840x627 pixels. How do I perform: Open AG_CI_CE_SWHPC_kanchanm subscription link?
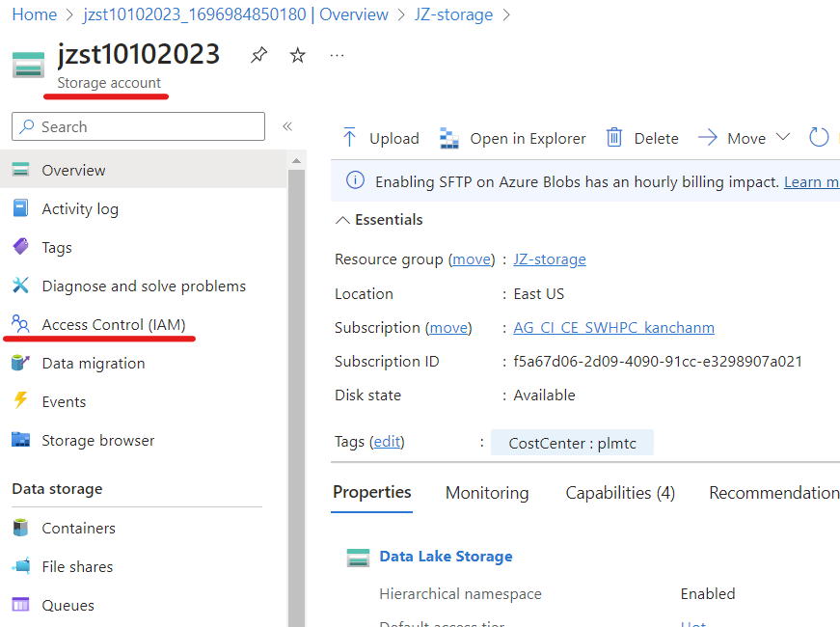pyautogui.click(x=614, y=327)
